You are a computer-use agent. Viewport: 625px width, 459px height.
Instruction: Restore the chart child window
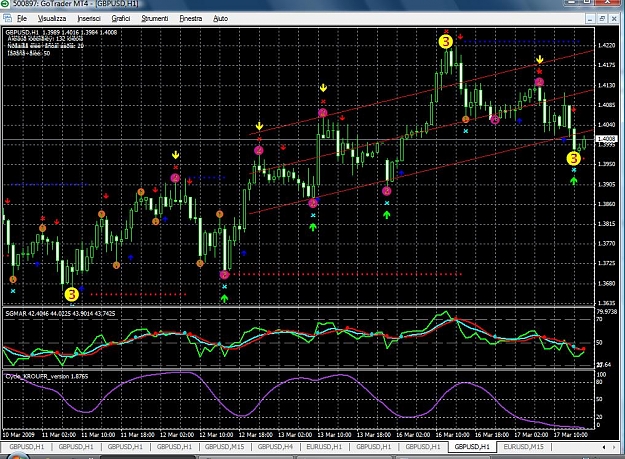(602, 18)
